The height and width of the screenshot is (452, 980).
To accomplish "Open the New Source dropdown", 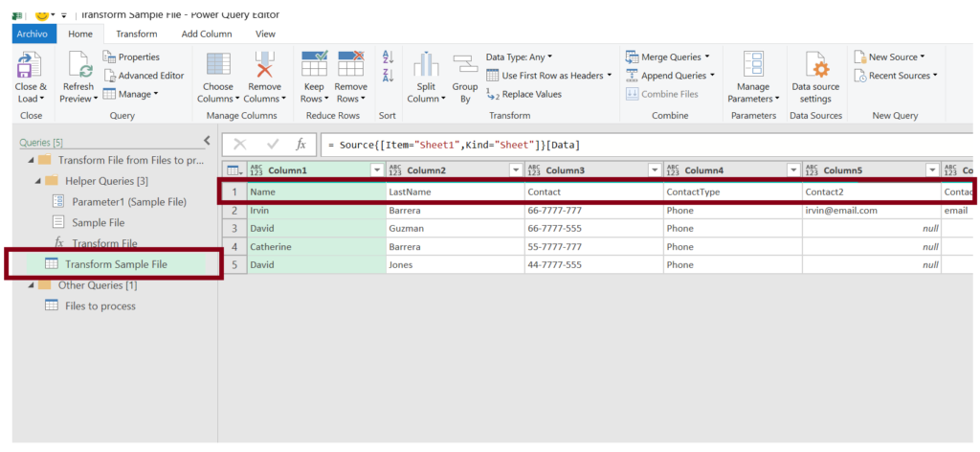I will click(x=889, y=56).
